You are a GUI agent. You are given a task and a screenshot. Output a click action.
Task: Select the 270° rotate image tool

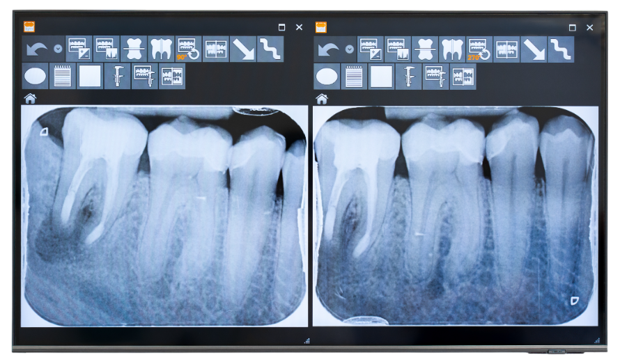pyautogui.click(x=479, y=49)
